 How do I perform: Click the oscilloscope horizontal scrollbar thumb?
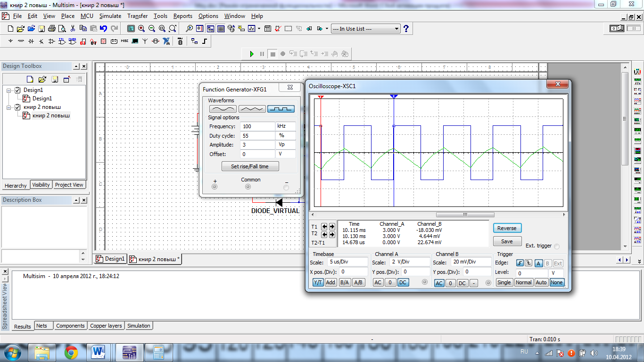pyautogui.click(x=465, y=214)
